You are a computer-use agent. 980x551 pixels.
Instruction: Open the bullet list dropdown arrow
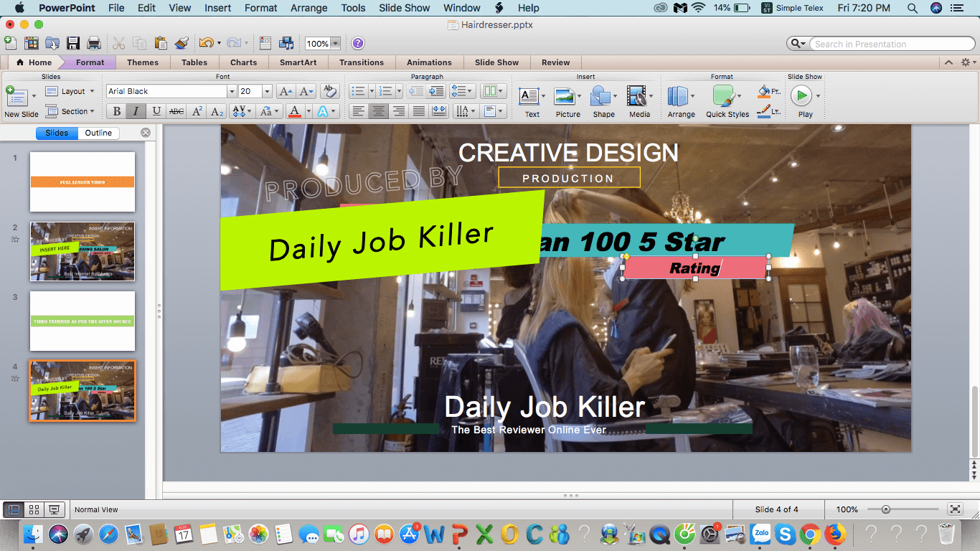[371, 91]
